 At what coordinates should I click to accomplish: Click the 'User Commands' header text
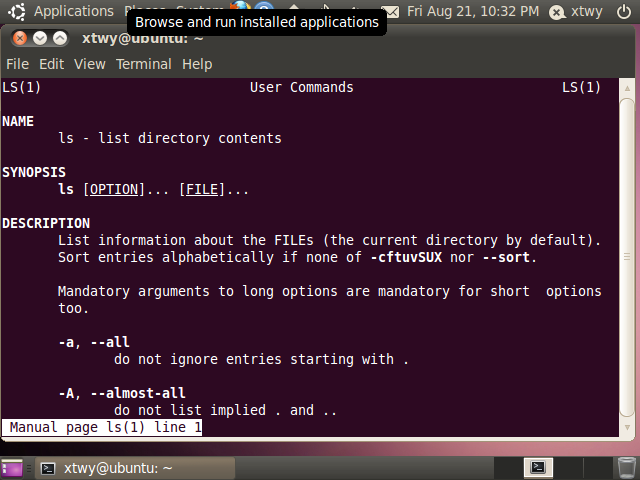[302, 87]
